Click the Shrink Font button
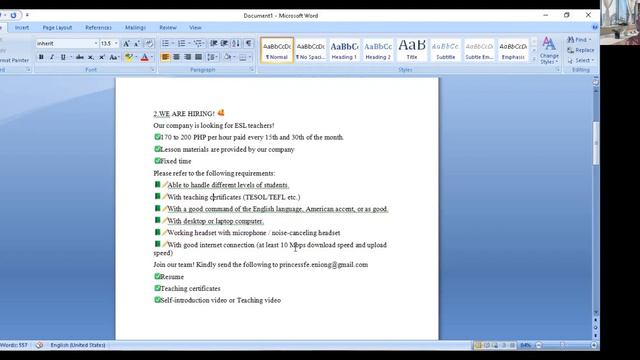 [137, 44]
